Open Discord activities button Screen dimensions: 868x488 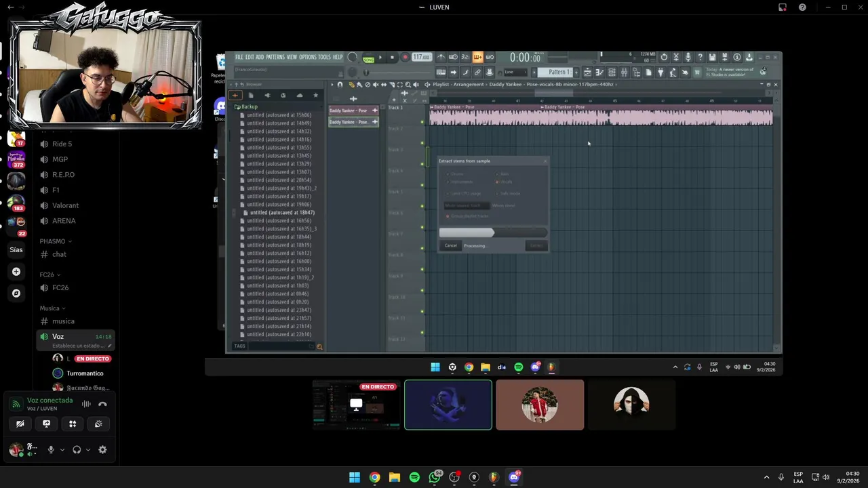[x=73, y=424]
